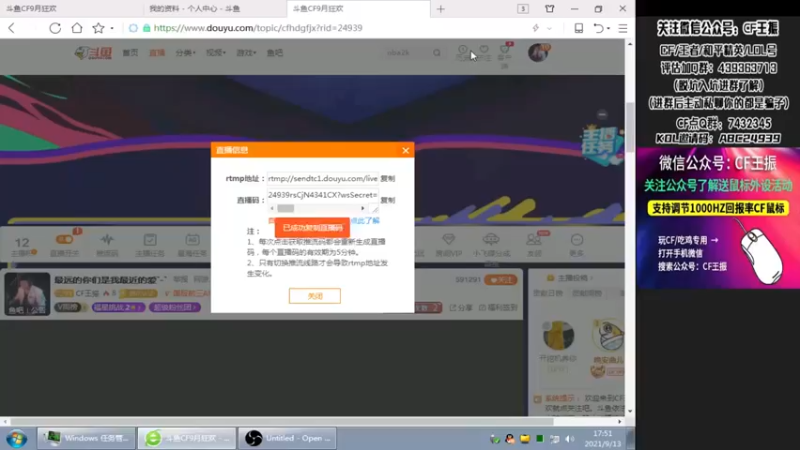Click the stream key horizontal scrollbar thumb
The image size is (800, 450).
[286, 208]
